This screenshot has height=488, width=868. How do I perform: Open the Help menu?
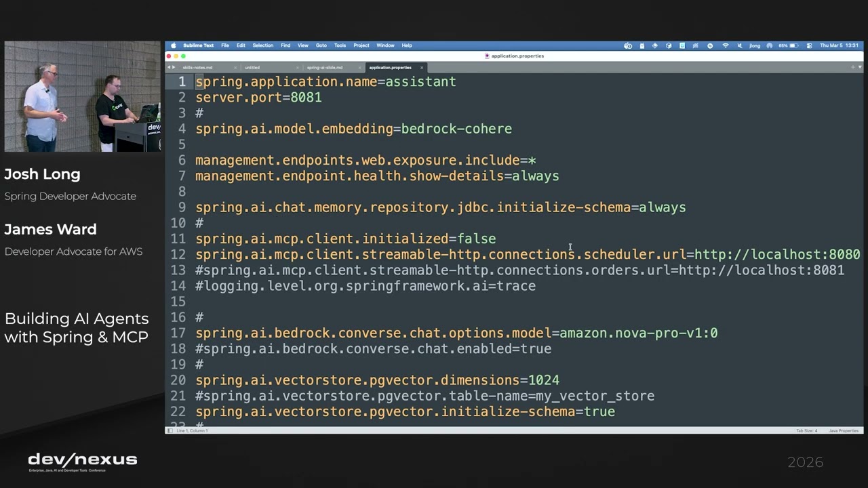407,45
